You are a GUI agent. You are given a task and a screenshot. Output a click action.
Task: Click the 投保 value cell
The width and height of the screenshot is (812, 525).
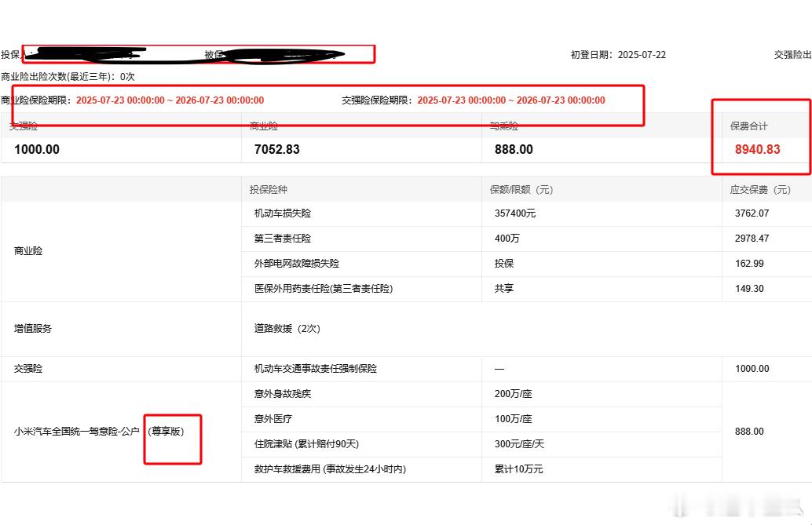(x=504, y=264)
